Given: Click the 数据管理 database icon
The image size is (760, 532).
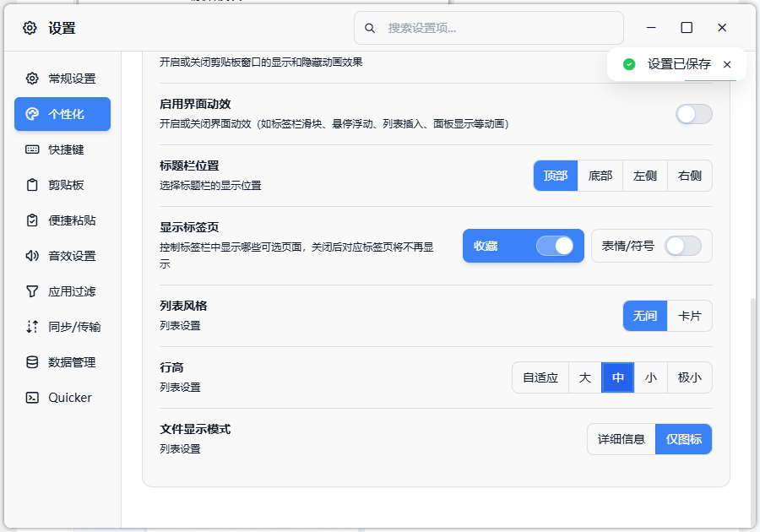Looking at the screenshot, I should pos(32,362).
